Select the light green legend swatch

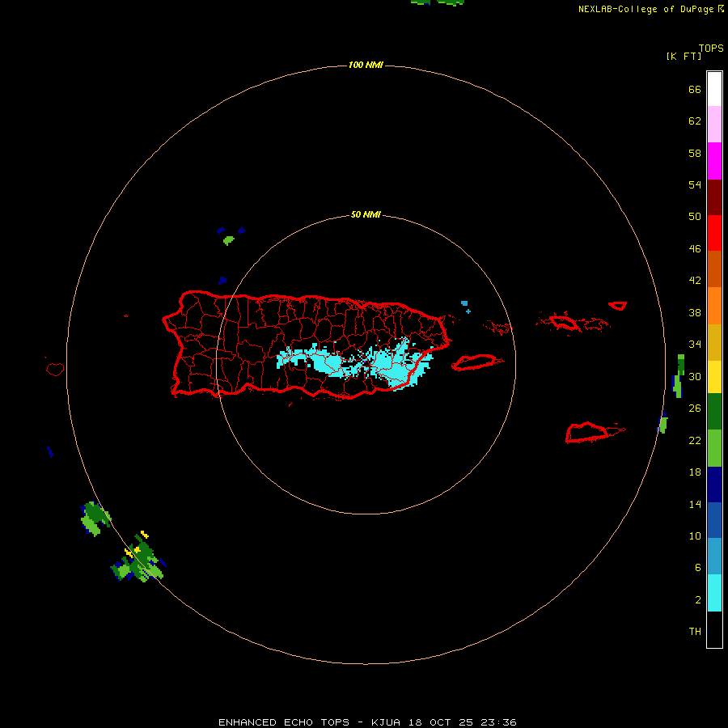pyautogui.click(x=714, y=448)
